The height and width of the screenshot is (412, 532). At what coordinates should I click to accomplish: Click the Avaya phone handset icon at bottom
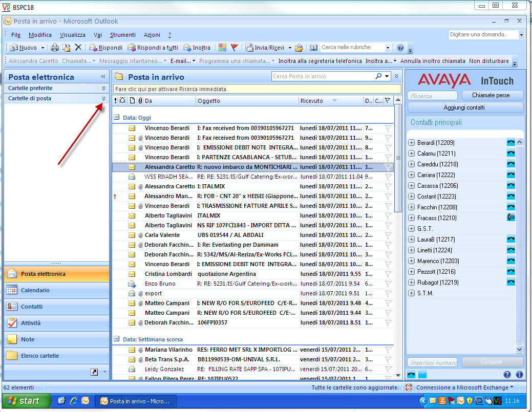click(x=411, y=374)
